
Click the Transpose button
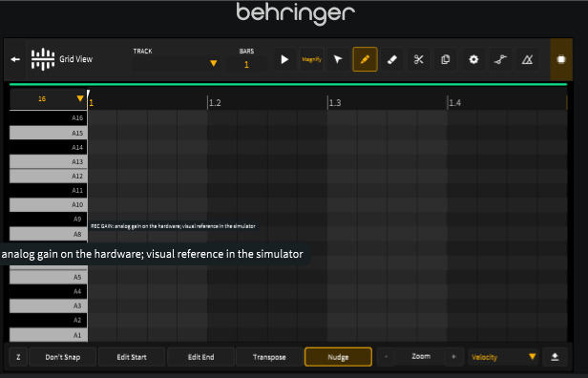click(269, 357)
